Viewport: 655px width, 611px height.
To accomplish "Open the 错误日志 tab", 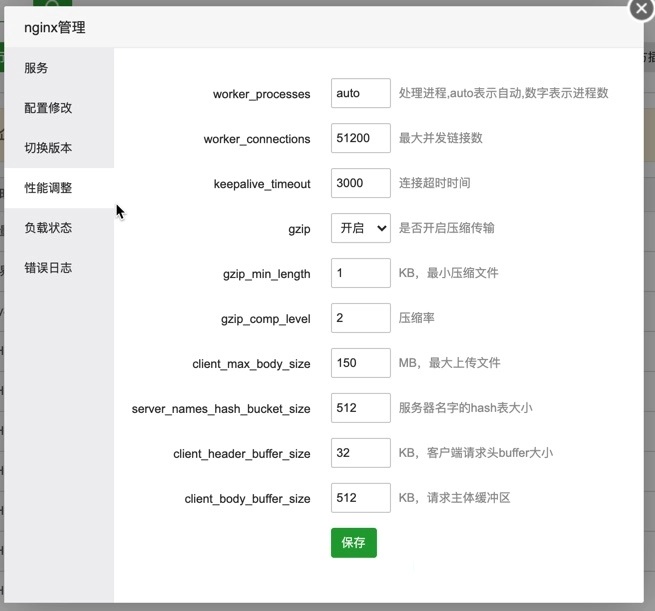I will pos(48,268).
